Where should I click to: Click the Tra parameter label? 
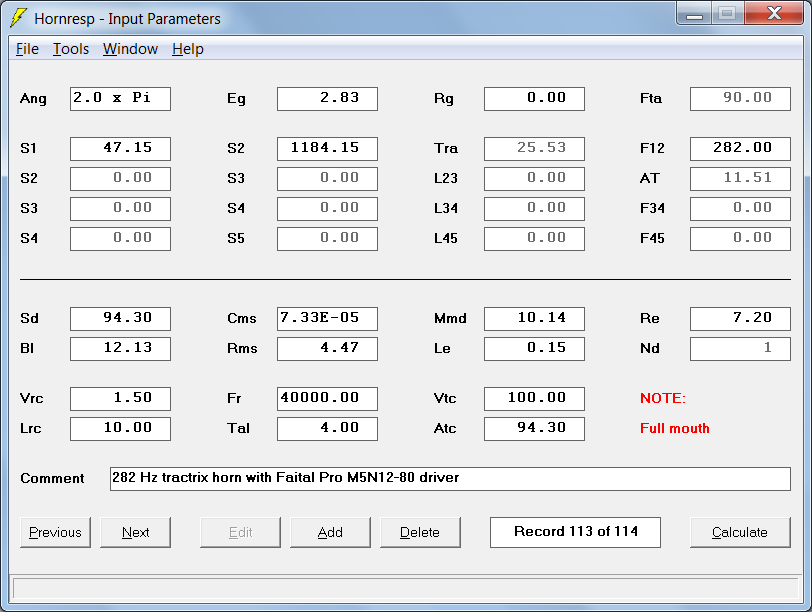pyautogui.click(x=446, y=149)
